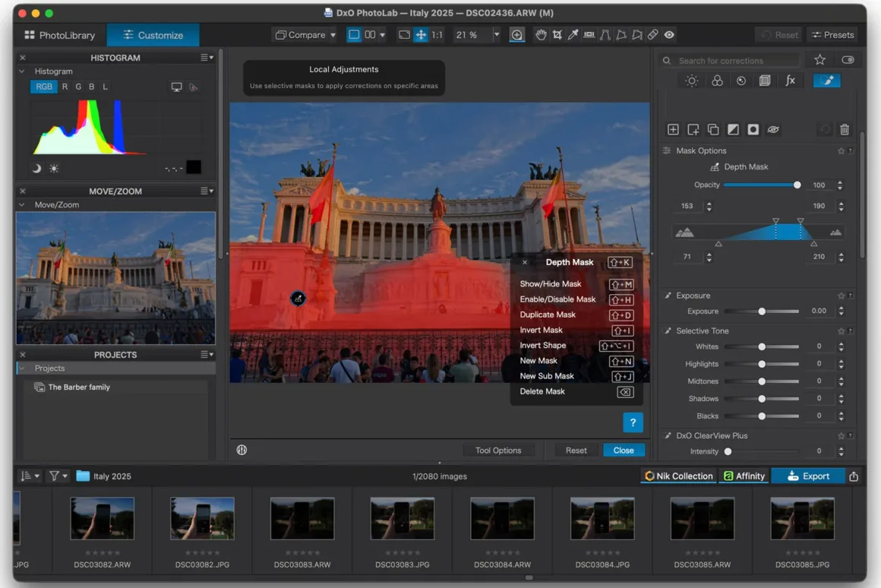Open the Detail corrections tab

(741, 81)
